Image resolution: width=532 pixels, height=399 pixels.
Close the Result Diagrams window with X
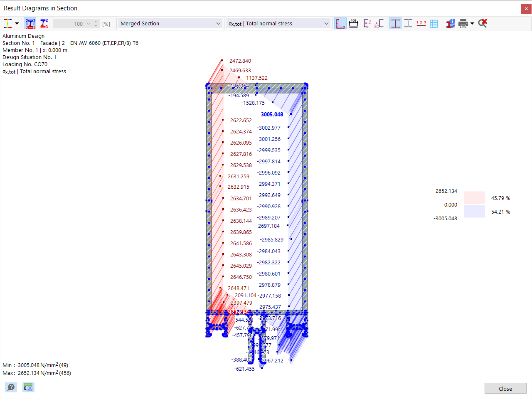click(x=526, y=9)
